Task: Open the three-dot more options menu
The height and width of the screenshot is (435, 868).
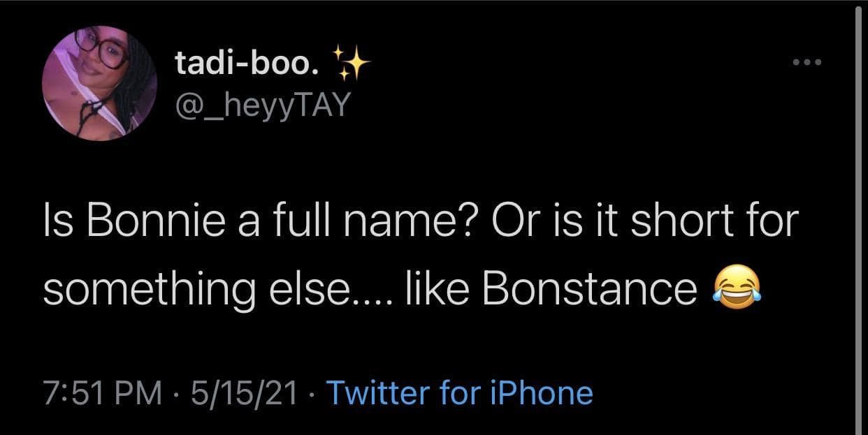Action: (809, 63)
